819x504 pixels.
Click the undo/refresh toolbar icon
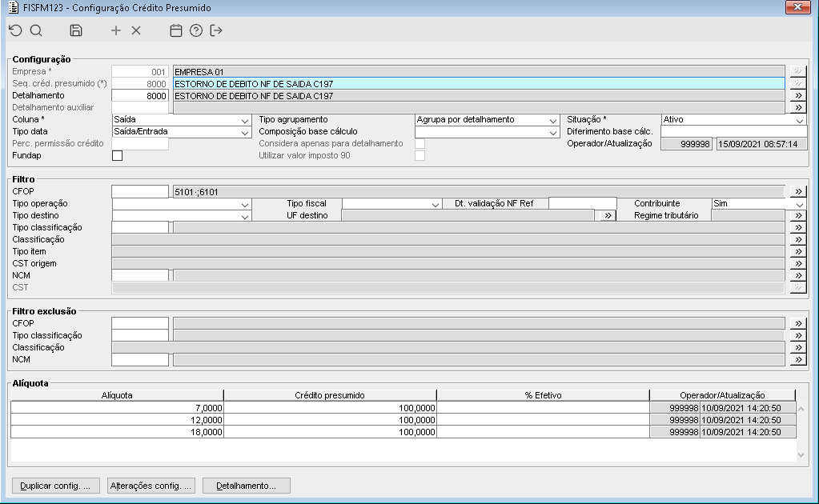click(16, 30)
